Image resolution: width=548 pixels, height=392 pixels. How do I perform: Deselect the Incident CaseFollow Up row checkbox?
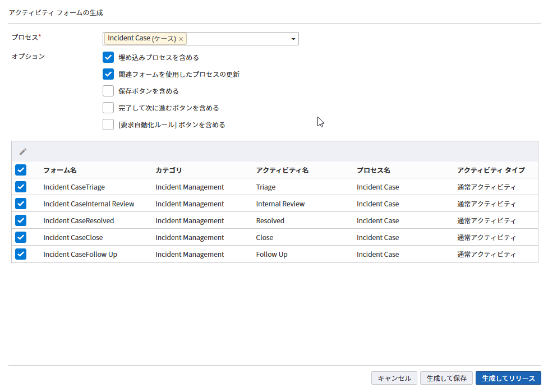(21, 254)
